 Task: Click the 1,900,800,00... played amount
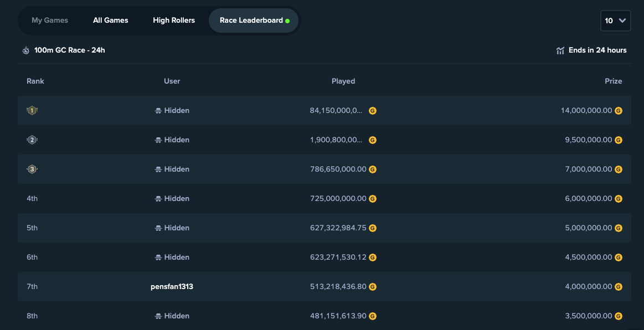(336, 140)
